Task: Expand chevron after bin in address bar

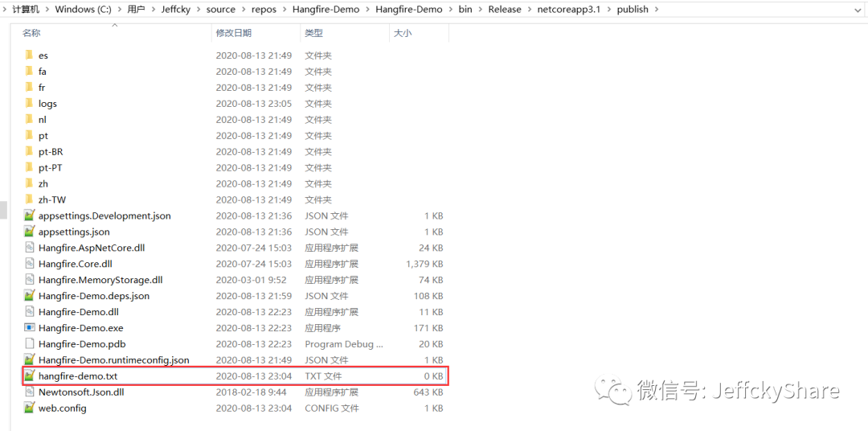Action: [x=480, y=10]
